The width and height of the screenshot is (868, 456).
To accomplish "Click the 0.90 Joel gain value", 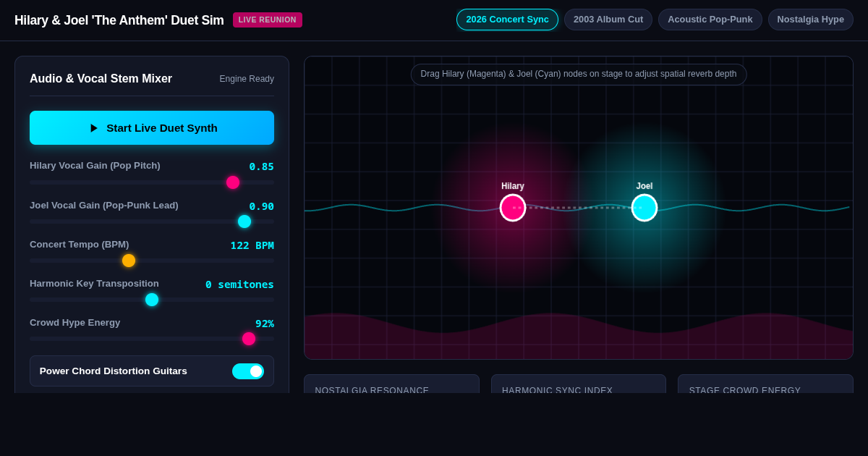I will pyautogui.click(x=262, y=206).
